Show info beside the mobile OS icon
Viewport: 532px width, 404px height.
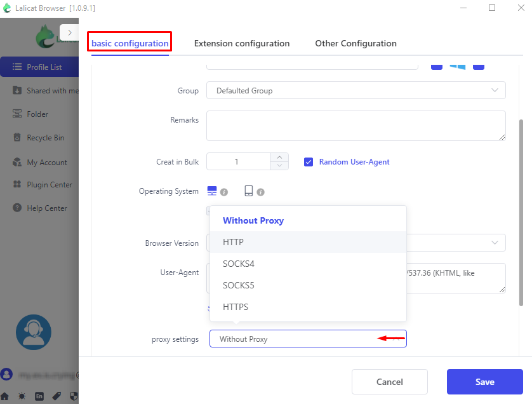point(260,192)
